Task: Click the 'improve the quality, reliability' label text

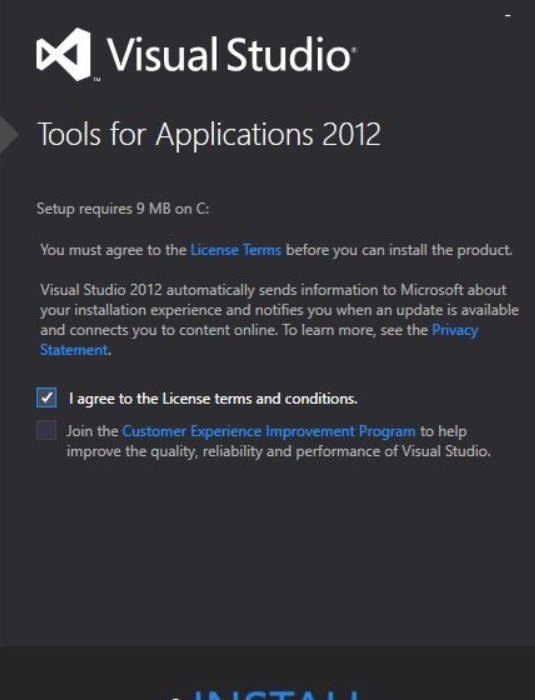Action: pyautogui.click(x=279, y=451)
